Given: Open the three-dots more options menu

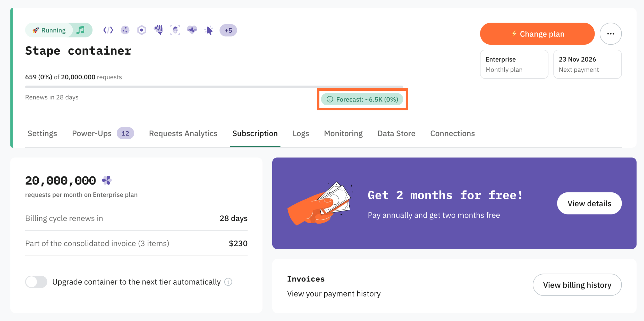Looking at the screenshot, I should point(611,34).
